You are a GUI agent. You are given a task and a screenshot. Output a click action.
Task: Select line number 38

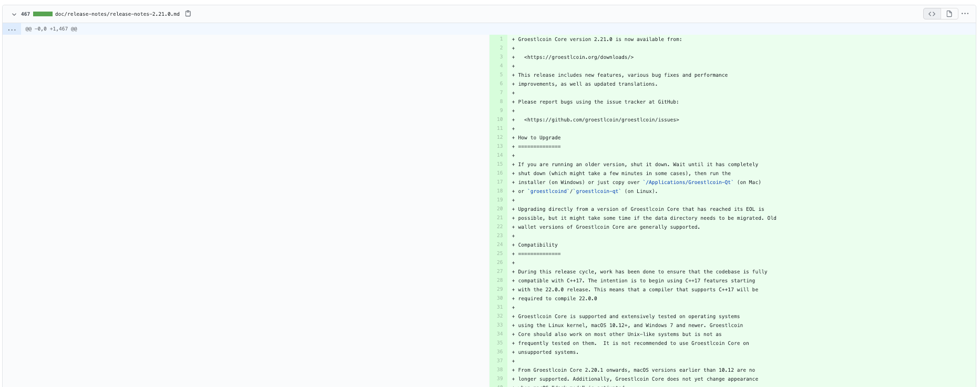click(x=498, y=370)
